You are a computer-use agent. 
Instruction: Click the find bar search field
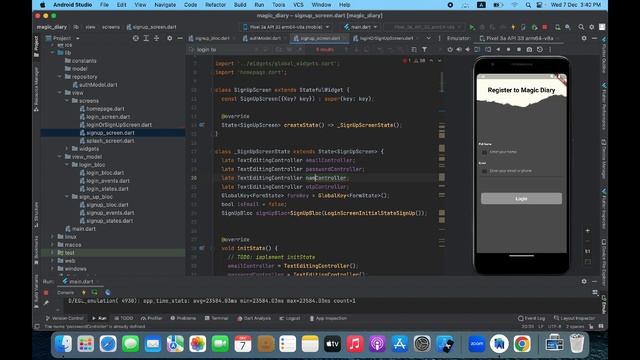click(224, 49)
